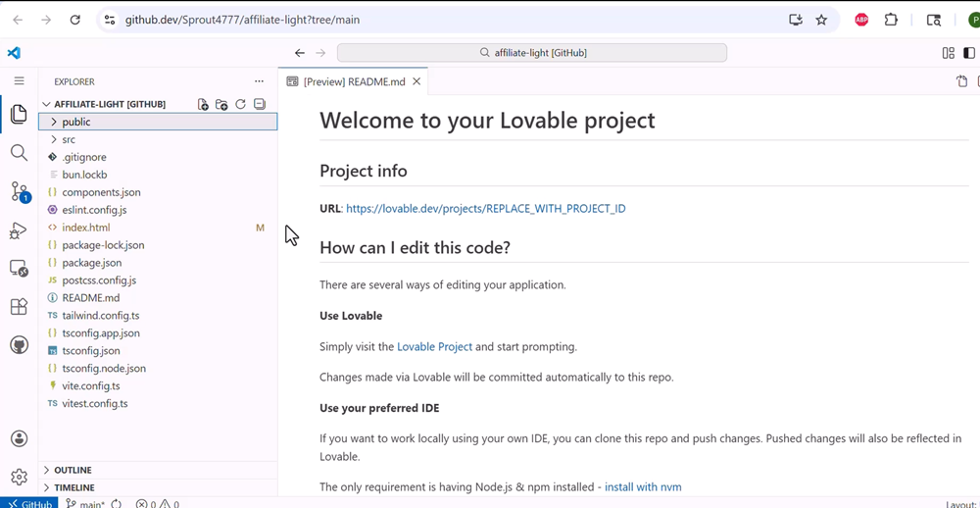Open the install with nvm link
Screen dimensions: 980x508
[x=643, y=486]
